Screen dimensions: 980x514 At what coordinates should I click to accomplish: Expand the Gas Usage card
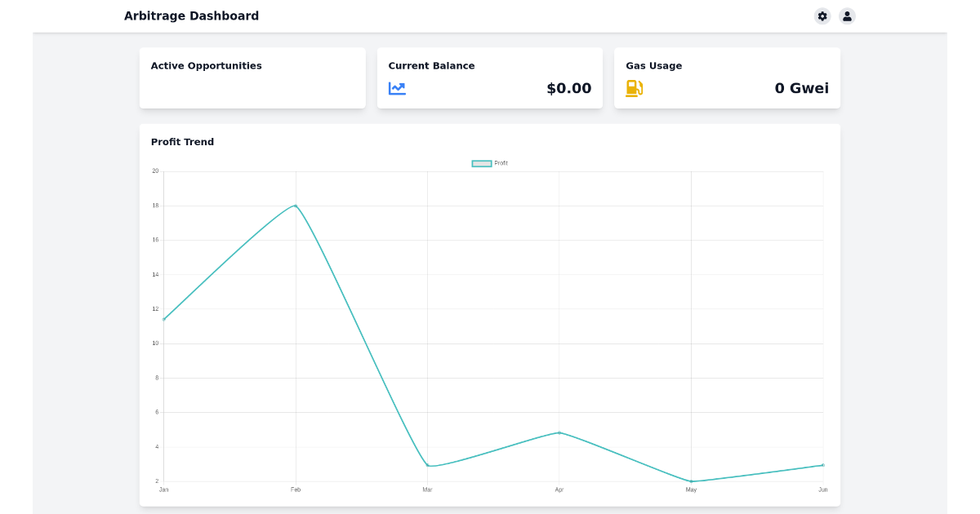click(x=726, y=78)
